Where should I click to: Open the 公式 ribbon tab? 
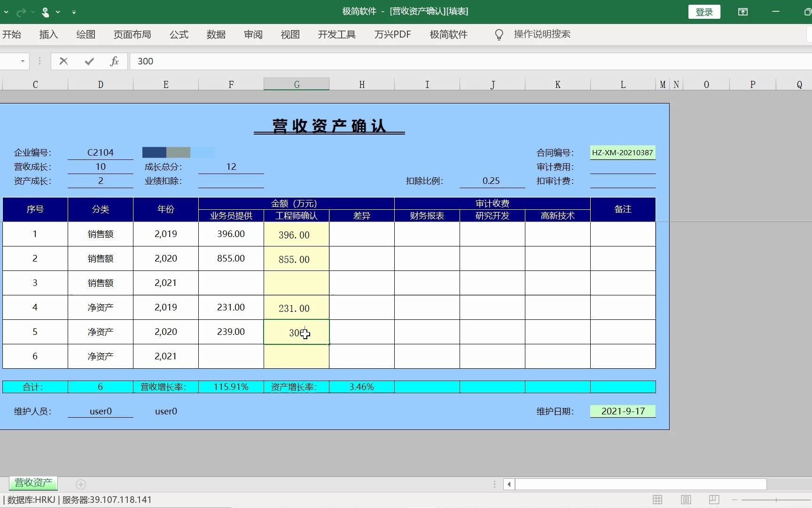click(179, 34)
